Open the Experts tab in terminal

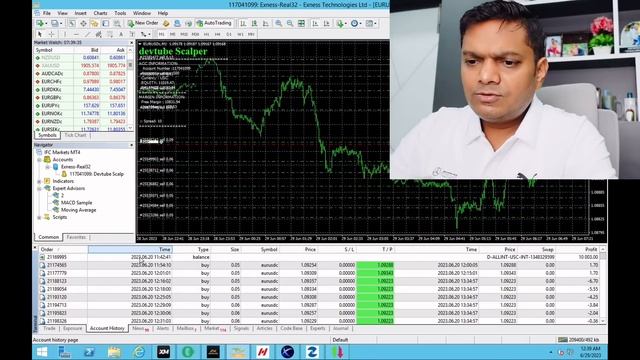coord(317,328)
